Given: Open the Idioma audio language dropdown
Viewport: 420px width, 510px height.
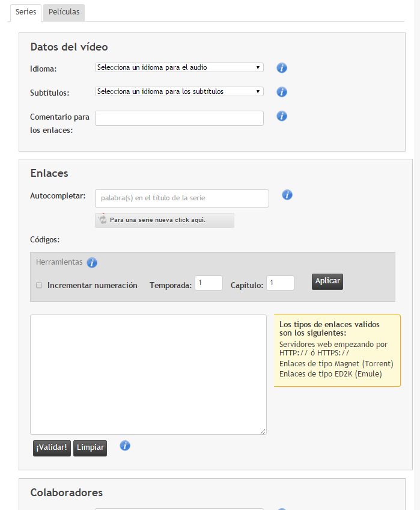Looking at the screenshot, I should point(179,67).
